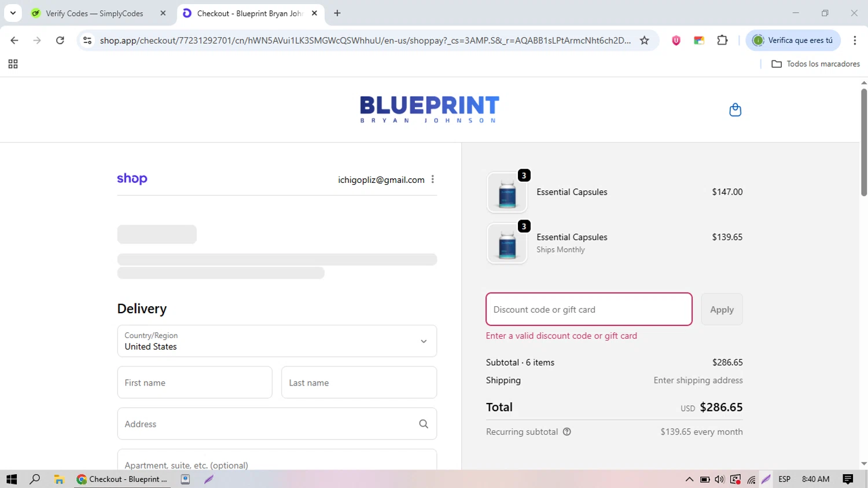The height and width of the screenshot is (488, 868).
Task: Open taskbar app next to Chrome
Action: tap(185, 479)
